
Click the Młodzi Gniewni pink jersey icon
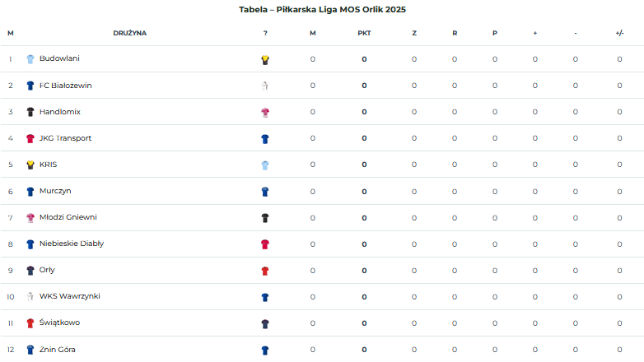[30, 217]
